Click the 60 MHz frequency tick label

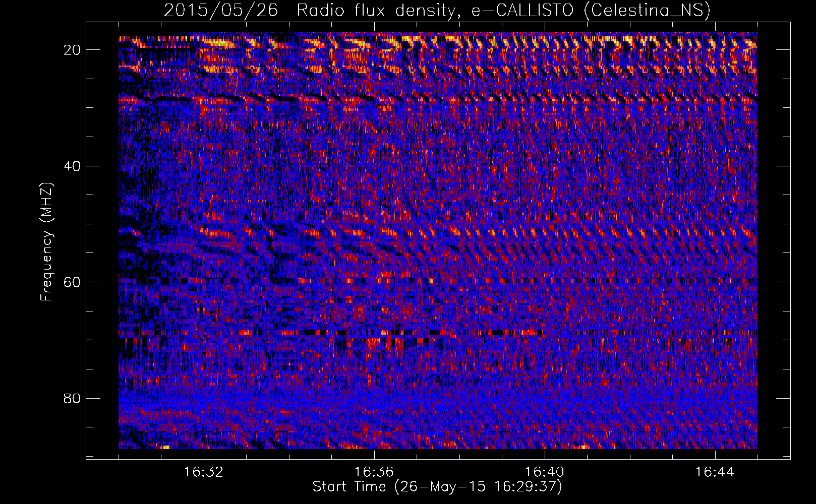[x=72, y=282]
